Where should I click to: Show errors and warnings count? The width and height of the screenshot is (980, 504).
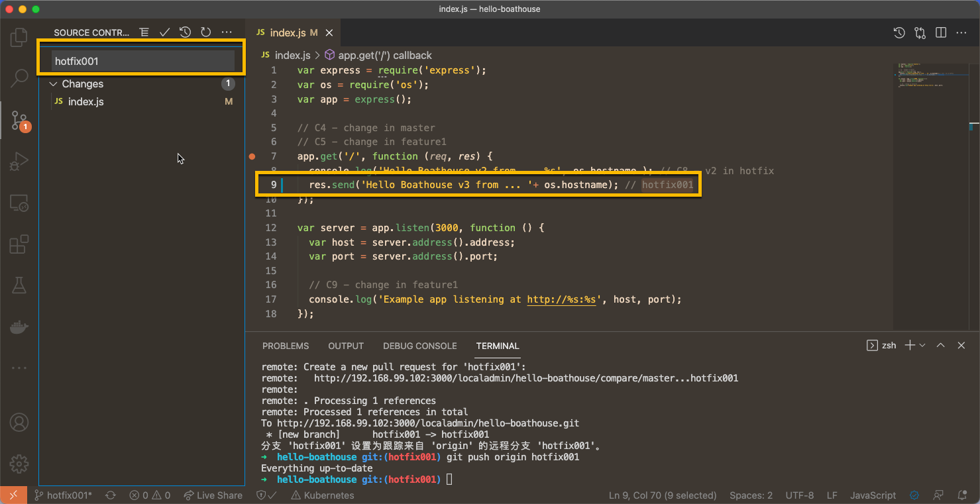(x=150, y=495)
